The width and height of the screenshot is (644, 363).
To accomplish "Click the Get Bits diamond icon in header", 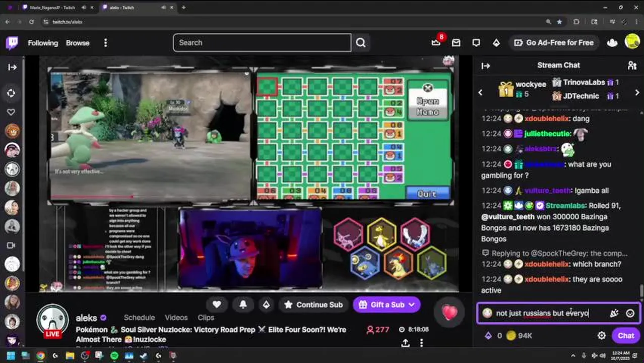I will click(496, 43).
